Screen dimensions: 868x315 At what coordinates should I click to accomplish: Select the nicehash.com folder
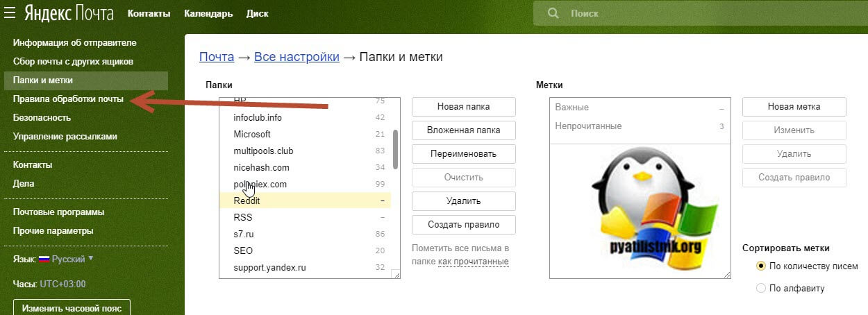click(305, 168)
